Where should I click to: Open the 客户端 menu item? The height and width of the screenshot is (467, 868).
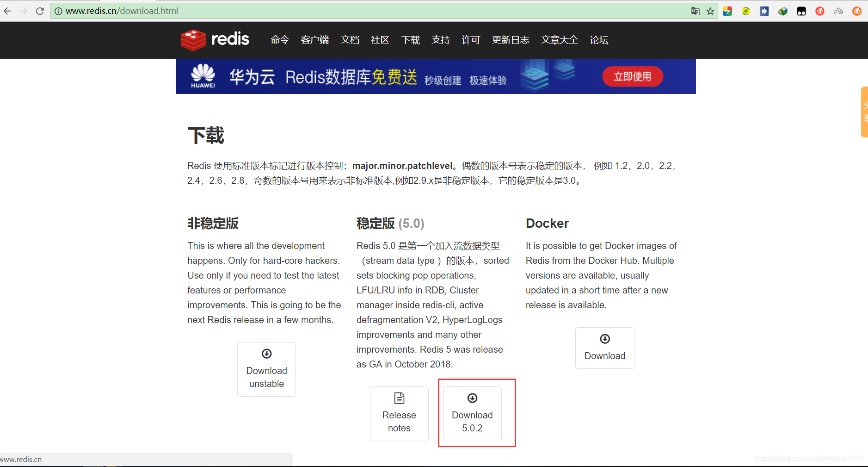coord(315,40)
